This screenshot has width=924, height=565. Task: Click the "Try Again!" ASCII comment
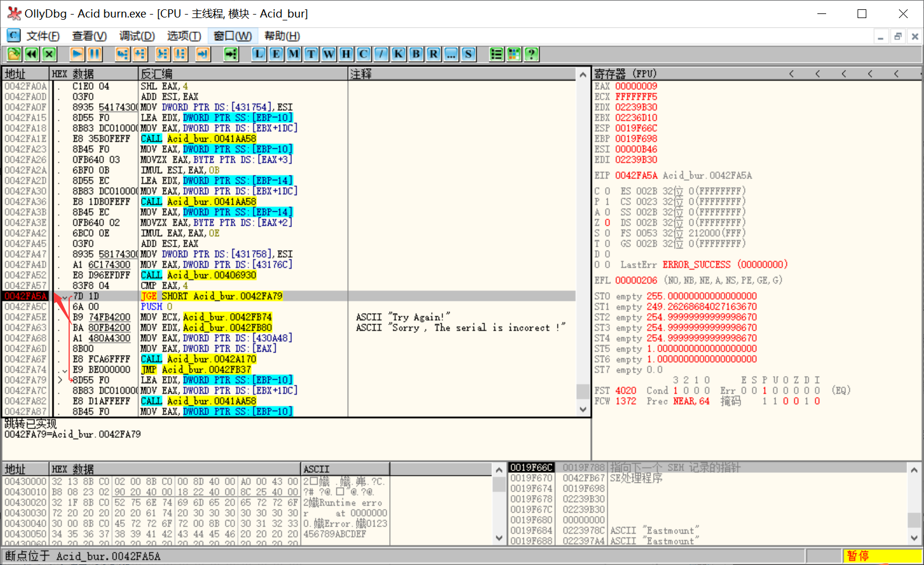click(x=403, y=317)
